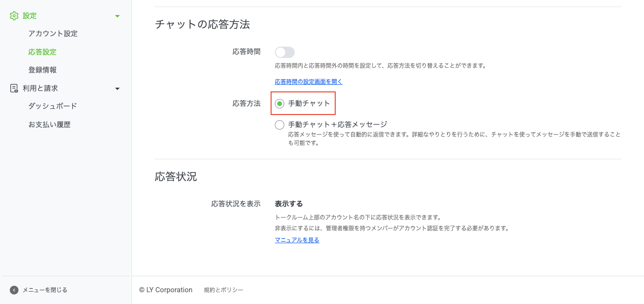Open ダッシュボード under 利用と請求
This screenshot has width=644, height=304.
pyautogui.click(x=52, y=106)
